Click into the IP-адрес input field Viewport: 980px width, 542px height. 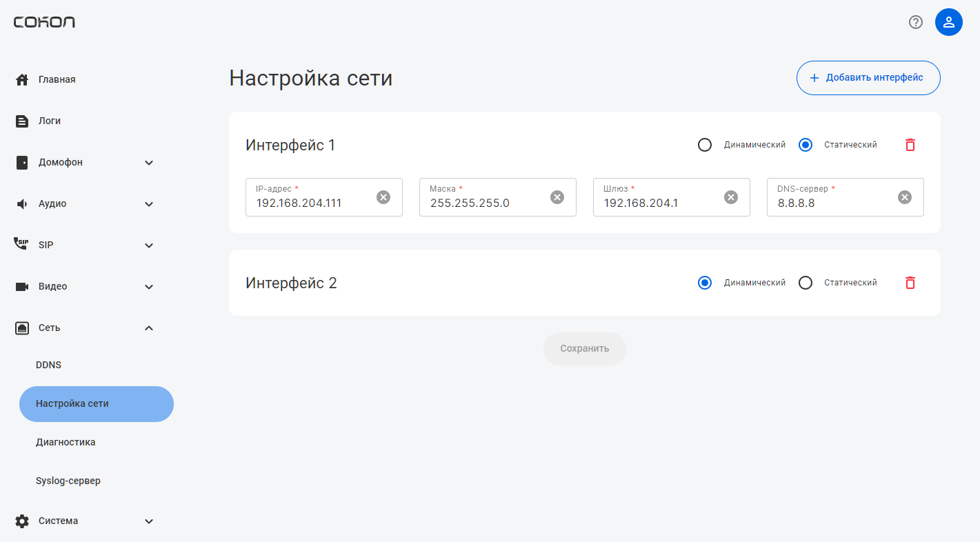click(x=310, y=203)
